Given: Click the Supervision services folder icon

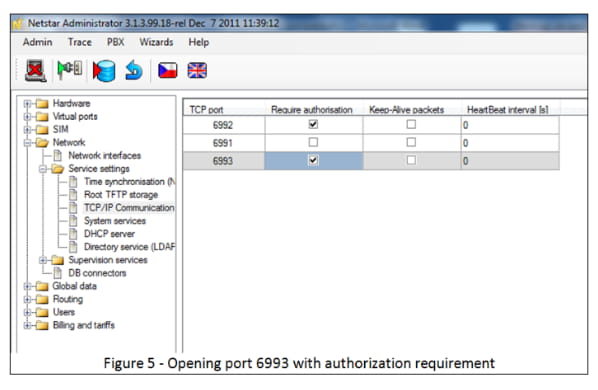Looking at the screenshot, I should click(x=58, y=260).
